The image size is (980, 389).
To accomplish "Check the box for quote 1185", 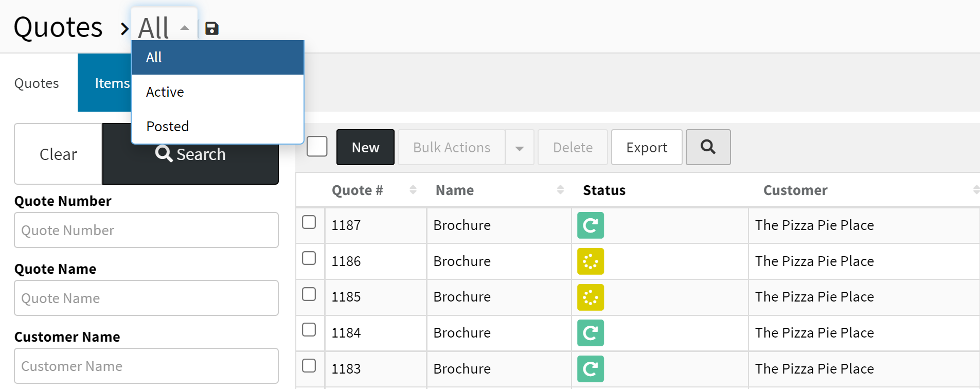I will click(x=309, y=294).
